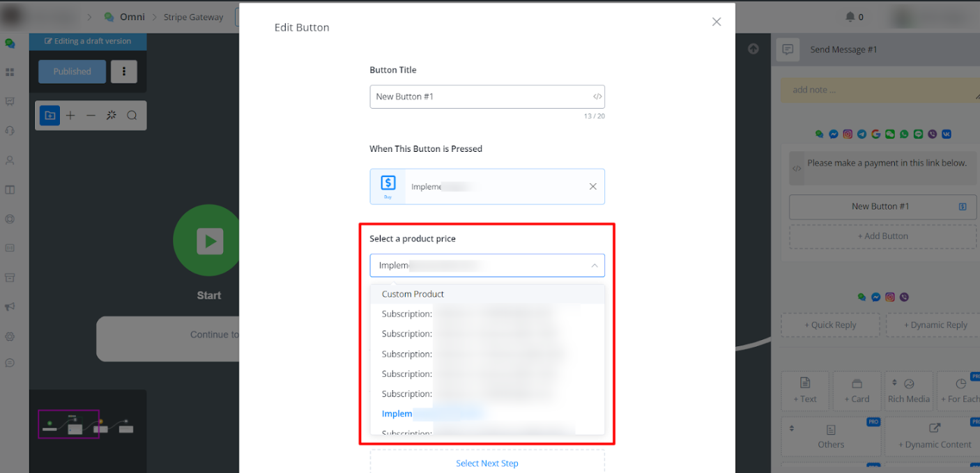Click the + Add Button option

882,236
